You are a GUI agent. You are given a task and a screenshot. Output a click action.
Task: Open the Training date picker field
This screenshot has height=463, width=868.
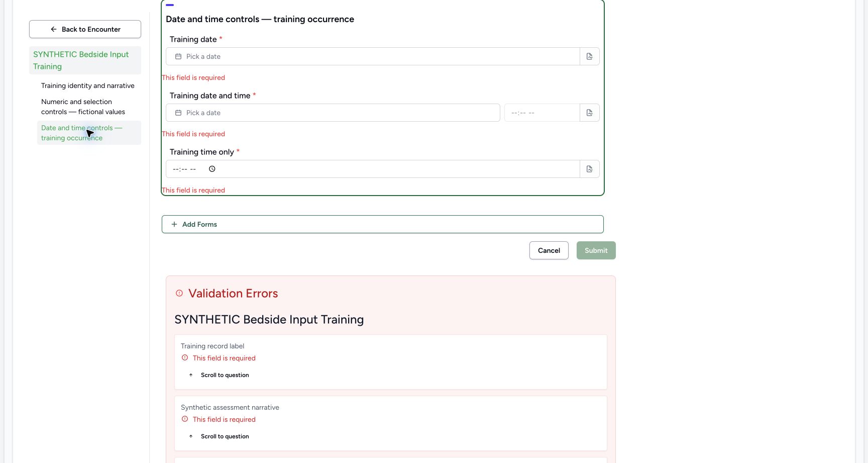click(x=373, y=56)
